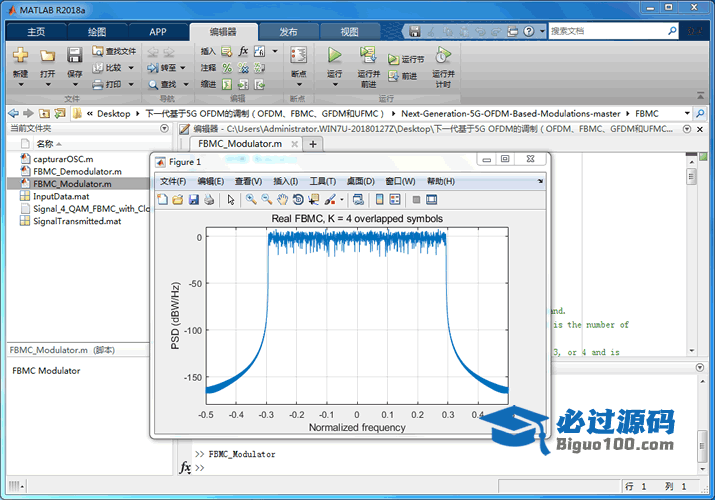Click the Zoom In tool in Figure toolbar
The height and width of the screenshot is (500, 715).
click(251, 200)
